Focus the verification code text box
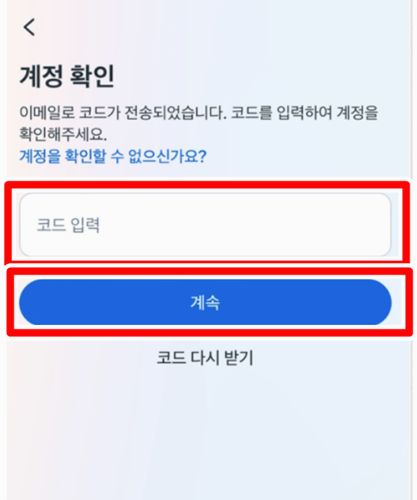 tap(205, 225)
